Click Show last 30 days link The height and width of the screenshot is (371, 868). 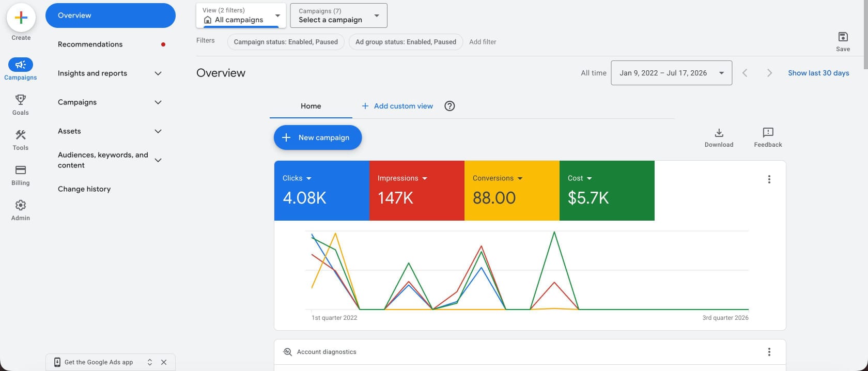(x=818, y=73)
